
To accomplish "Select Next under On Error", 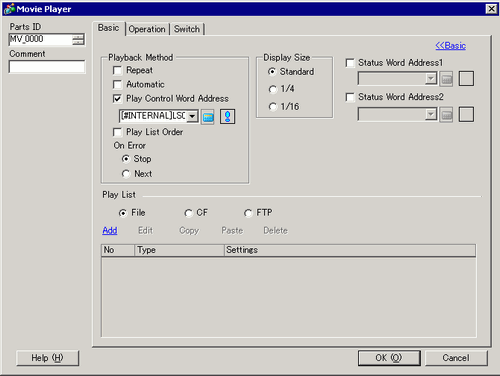I will 126,174.
